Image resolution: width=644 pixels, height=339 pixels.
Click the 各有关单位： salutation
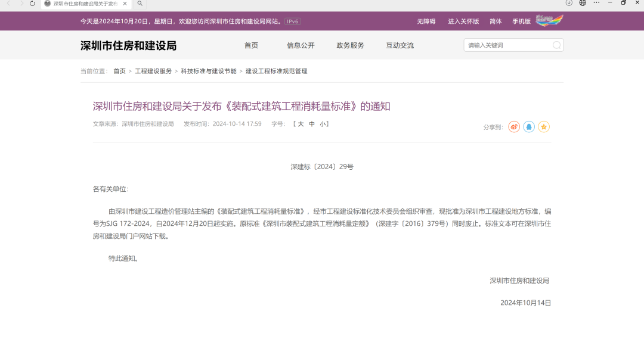[111, 189]
